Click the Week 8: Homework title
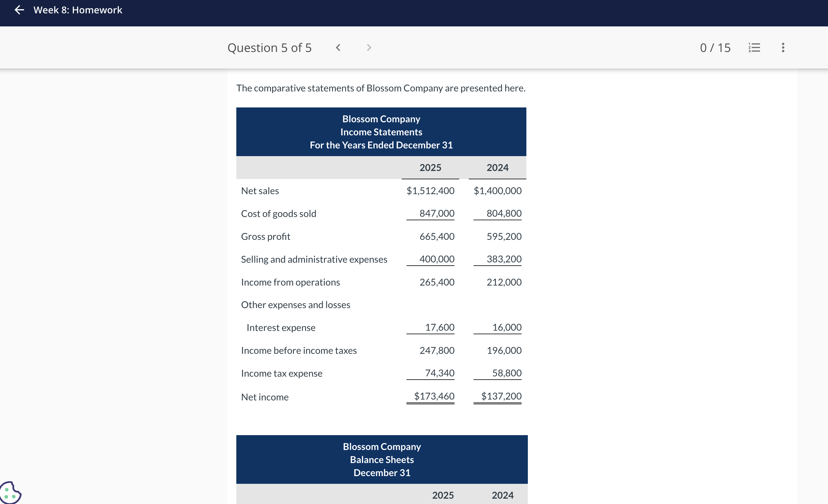Screen dimensions: 828x504 [77, 10]
